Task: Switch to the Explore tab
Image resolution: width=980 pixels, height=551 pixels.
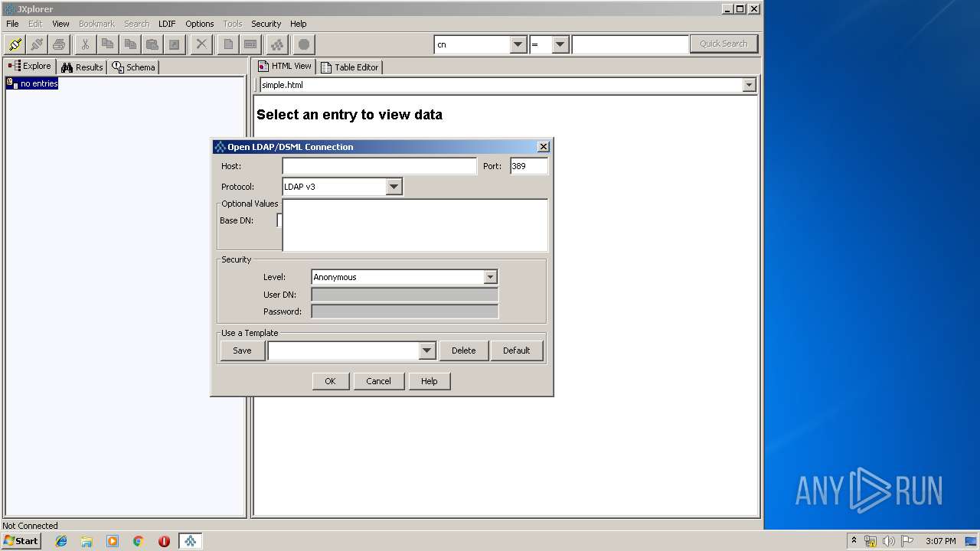Action: coord(30,67)
